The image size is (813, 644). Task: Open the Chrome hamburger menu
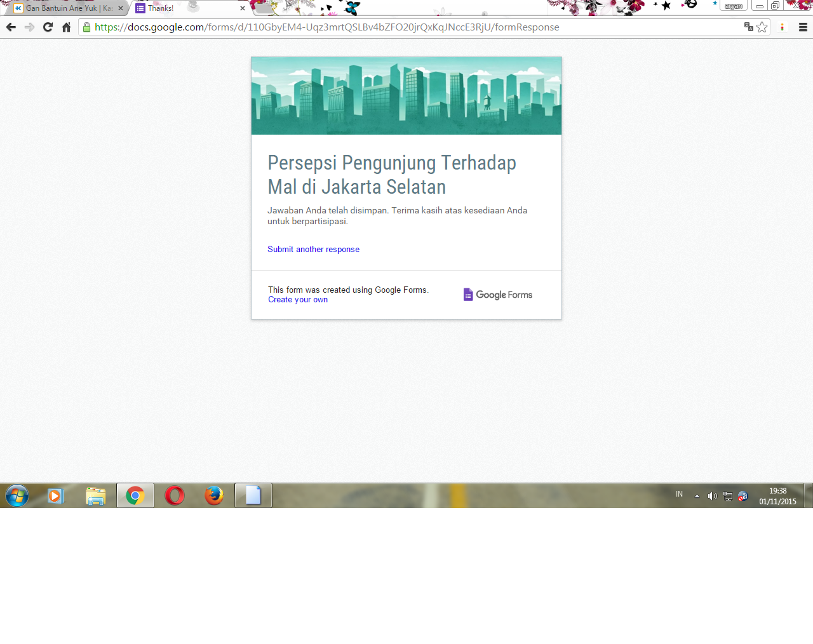click(x=803, y=27)
